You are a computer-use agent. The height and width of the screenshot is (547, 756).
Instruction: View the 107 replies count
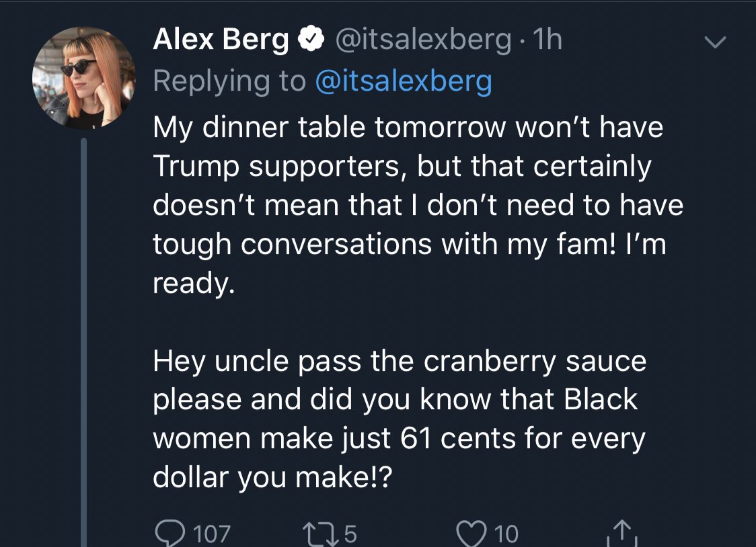coord(212,534)
